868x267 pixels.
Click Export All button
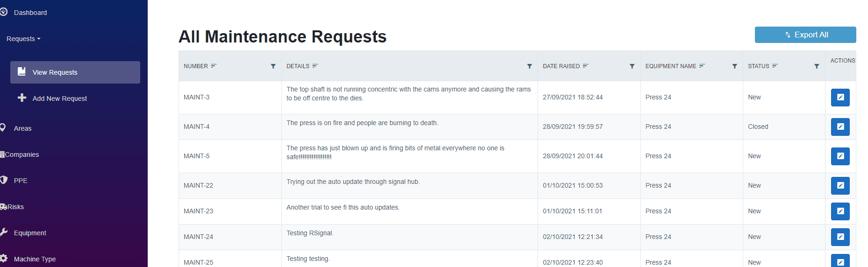click(805, 35)
